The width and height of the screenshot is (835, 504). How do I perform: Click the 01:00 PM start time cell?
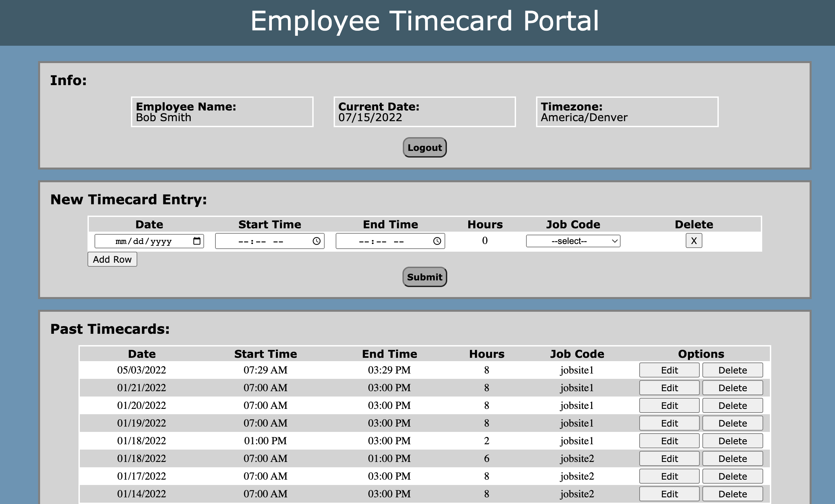tap(265, 441)
